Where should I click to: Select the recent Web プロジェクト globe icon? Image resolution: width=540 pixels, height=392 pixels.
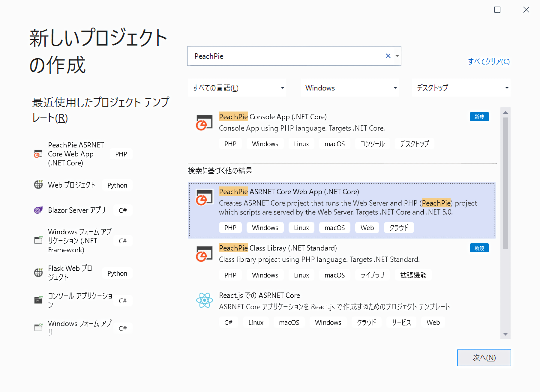[38, 185]
